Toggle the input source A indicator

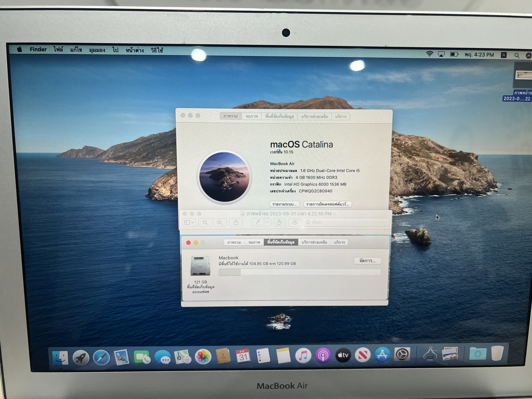point(503,55)
